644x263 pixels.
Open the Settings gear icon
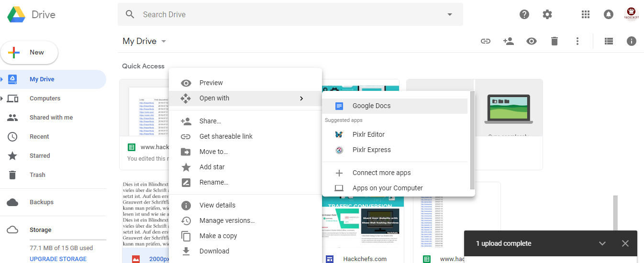pos(547,14)
